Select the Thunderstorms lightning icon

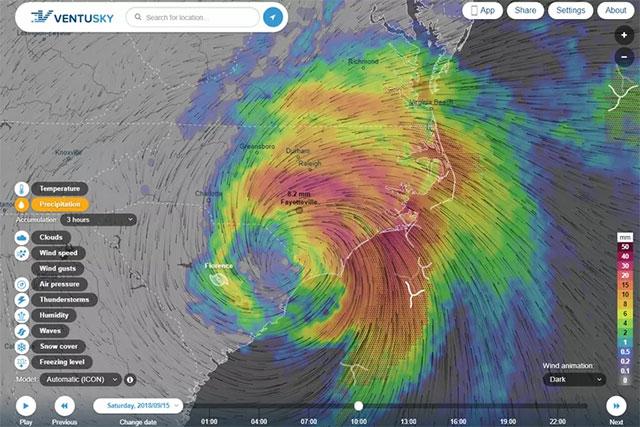(22, 300)
